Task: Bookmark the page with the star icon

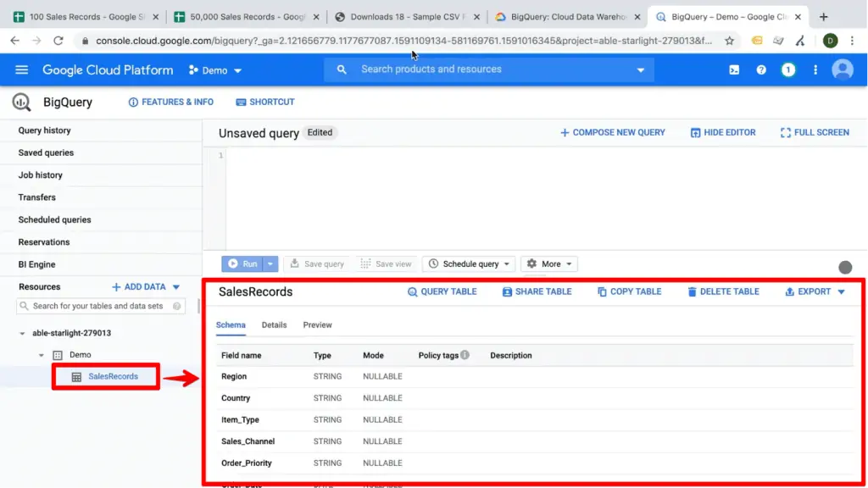Action: (x=729, y=39)
